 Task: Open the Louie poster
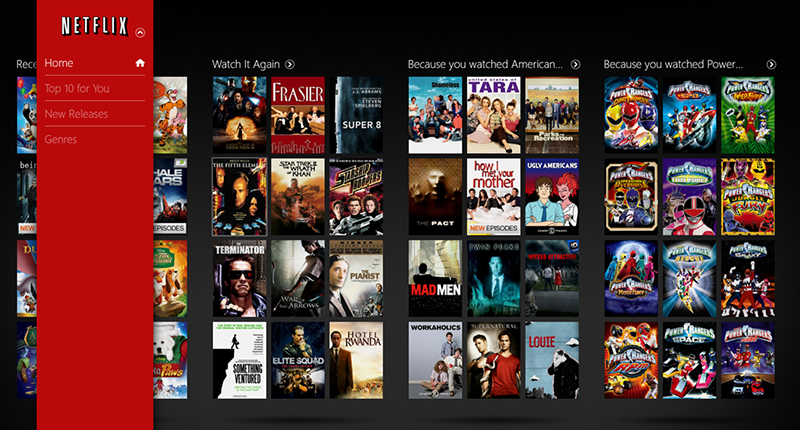click(x=552, y=360)
